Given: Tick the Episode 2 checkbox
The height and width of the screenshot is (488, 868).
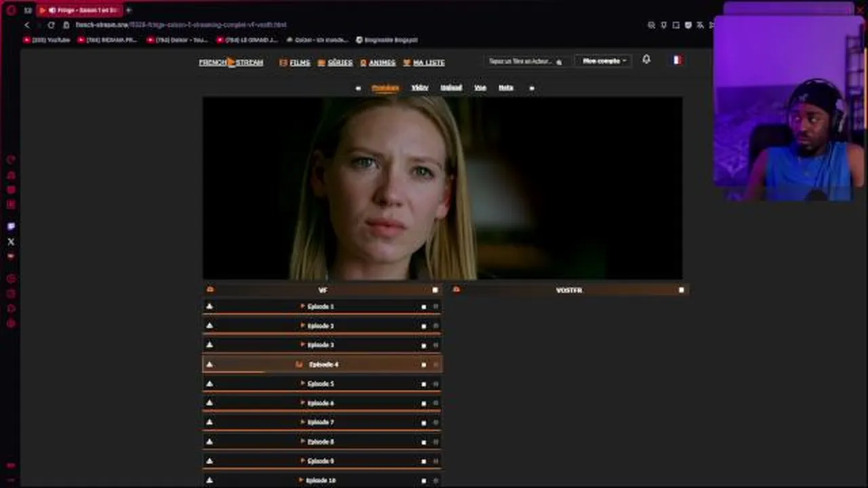Looking at the screenshot, I should pos(424,326).
